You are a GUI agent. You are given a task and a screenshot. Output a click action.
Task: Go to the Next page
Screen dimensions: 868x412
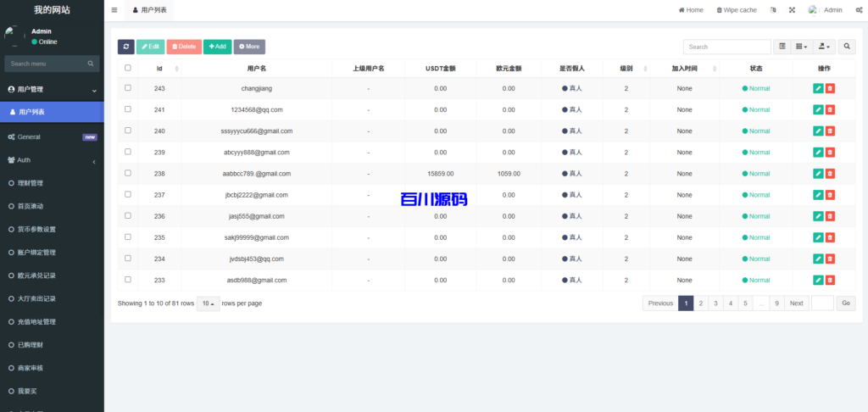point(797,303)
